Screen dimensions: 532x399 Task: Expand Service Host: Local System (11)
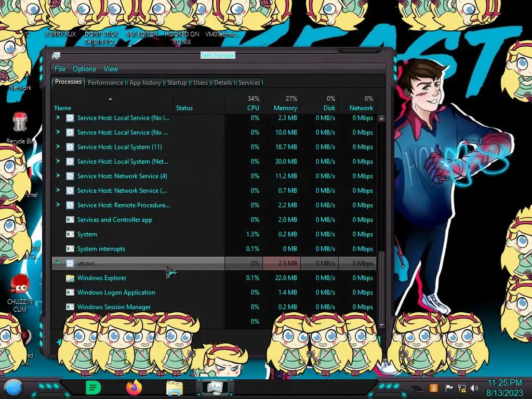58,147
